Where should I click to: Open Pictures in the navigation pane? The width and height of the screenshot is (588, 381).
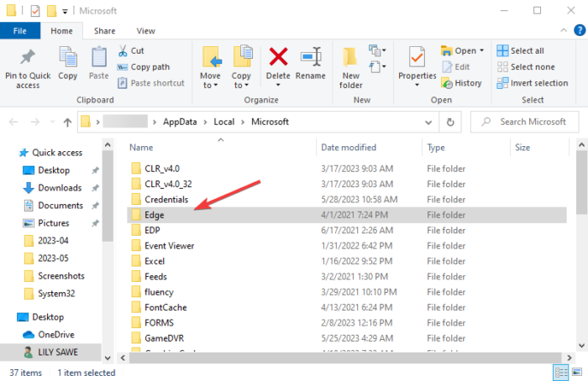point(46,223)
